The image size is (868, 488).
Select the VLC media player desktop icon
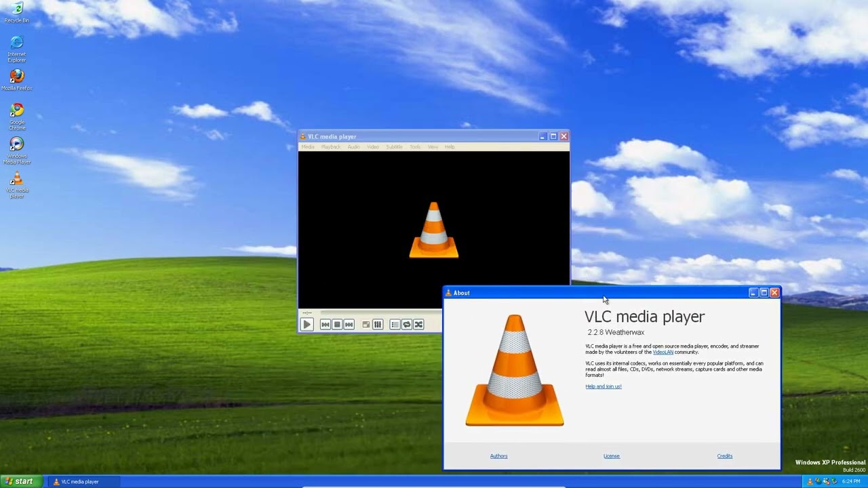(16, 184)
